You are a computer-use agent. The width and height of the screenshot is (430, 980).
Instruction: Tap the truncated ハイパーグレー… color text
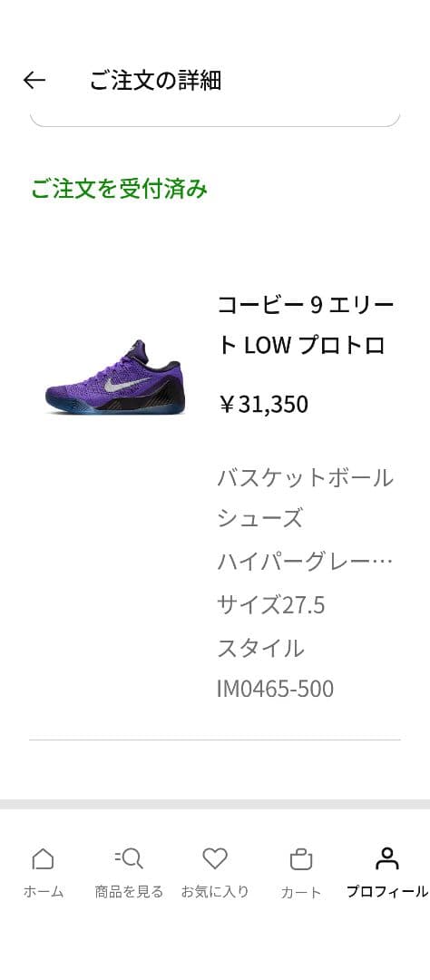pyautogui.click(x=305, y=562)
